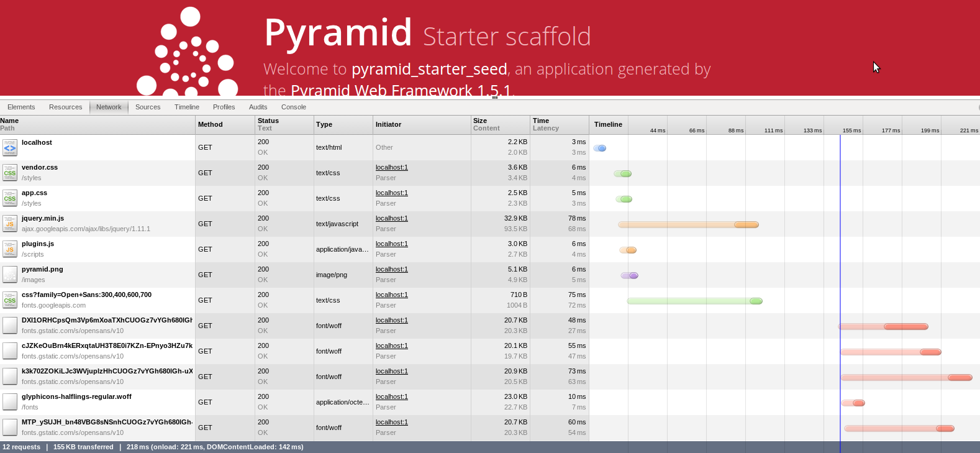Select the MTP_ySUJH_bn48VBG8sNSnh font request name
Viewport: 980px width, 453px height.
107,422
